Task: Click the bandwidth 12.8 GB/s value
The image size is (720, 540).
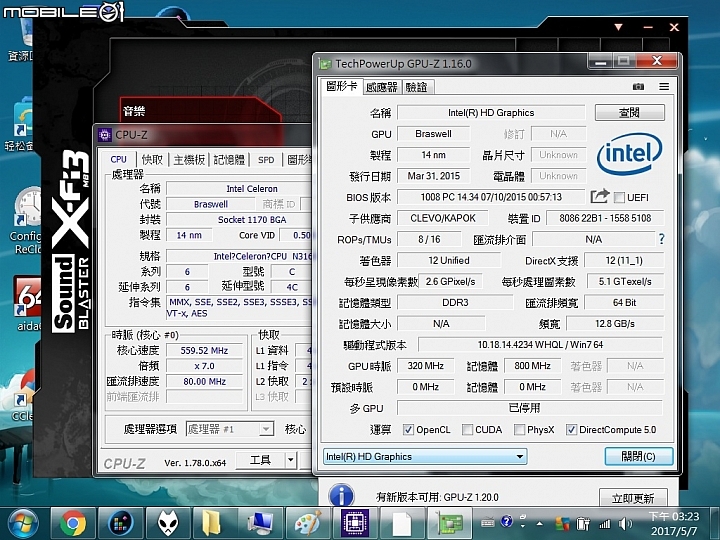Action: coord(615,324)
